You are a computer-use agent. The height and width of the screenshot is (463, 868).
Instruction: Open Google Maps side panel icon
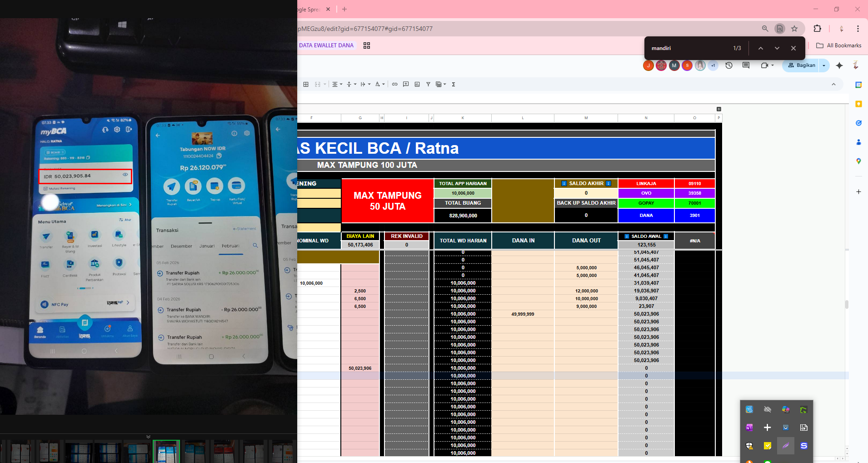click(x=858, y=161)
